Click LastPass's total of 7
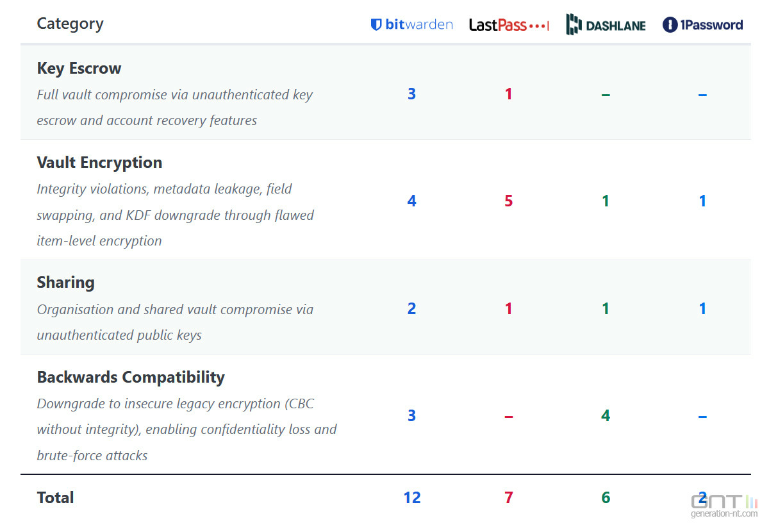The height and width of the screenshot is (532, 769). tap(508, 497)
